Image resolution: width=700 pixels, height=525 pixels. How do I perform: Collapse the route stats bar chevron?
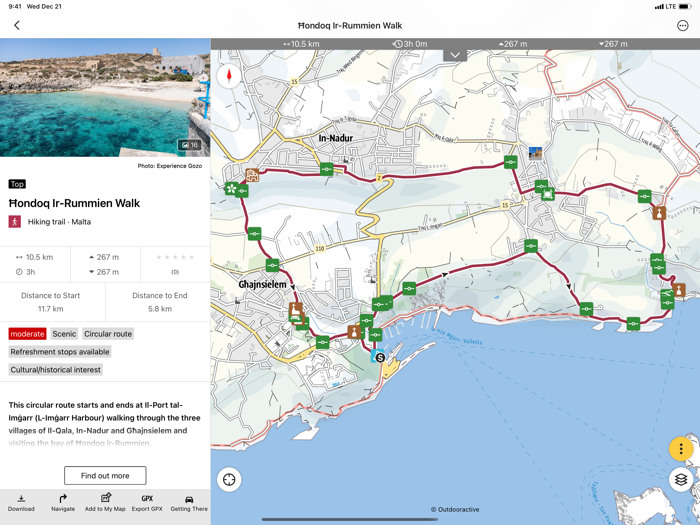tap(455, 55)
